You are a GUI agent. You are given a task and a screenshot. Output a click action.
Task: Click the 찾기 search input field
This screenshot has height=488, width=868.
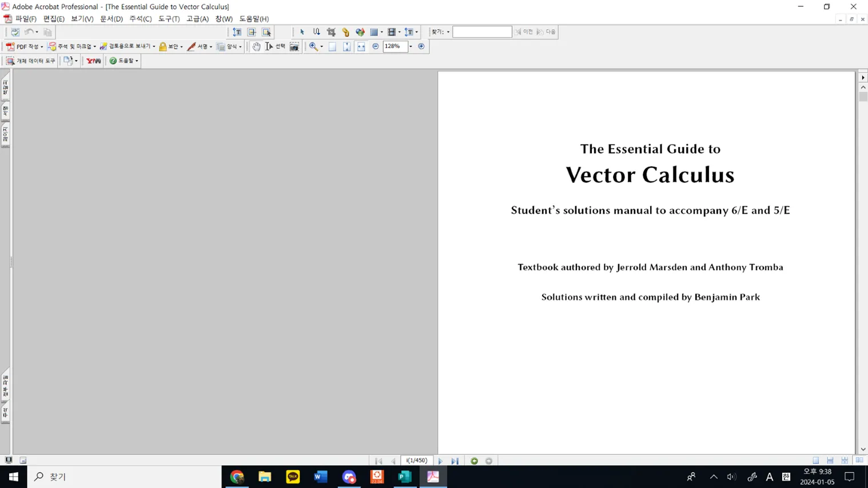[x=481, y=32]
